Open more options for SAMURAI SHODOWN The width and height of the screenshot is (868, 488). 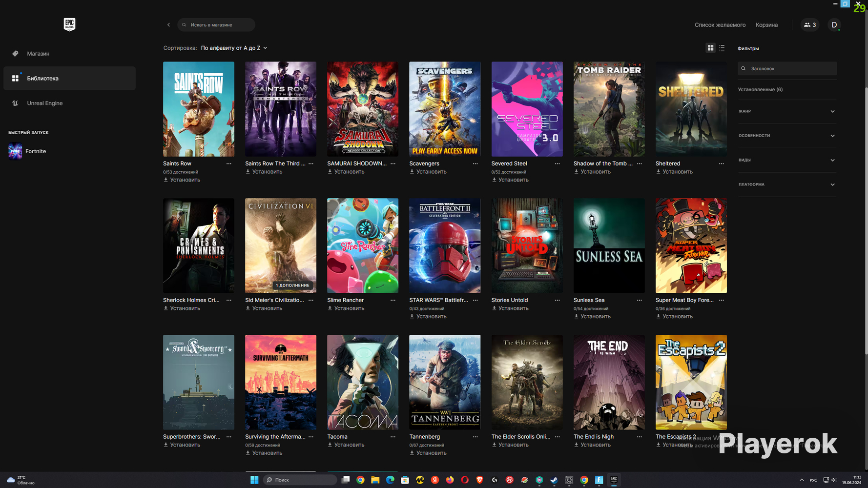point(393,163)
